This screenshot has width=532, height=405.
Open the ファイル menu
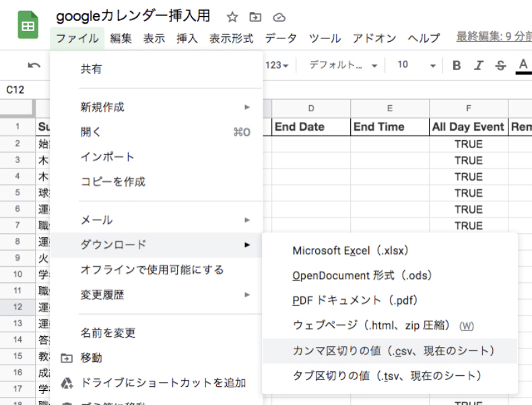pos(77,38)
